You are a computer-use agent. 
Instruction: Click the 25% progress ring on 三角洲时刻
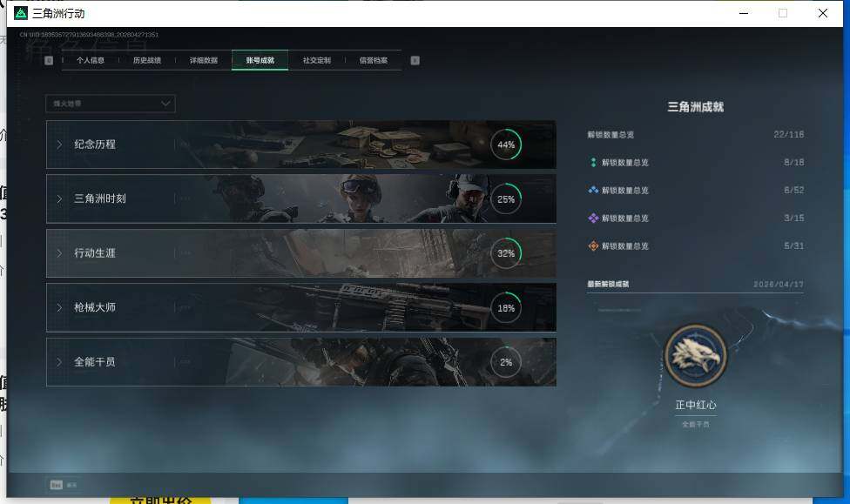506,198
